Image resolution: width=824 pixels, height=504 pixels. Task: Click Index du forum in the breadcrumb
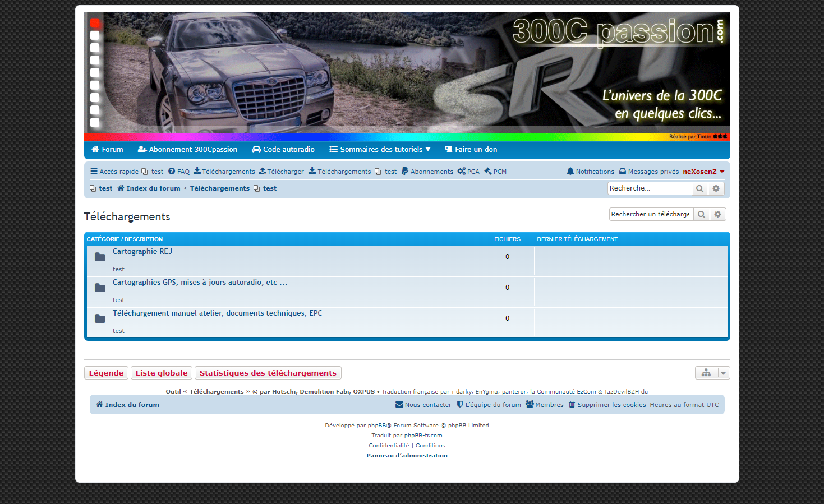tap(149, 188)
